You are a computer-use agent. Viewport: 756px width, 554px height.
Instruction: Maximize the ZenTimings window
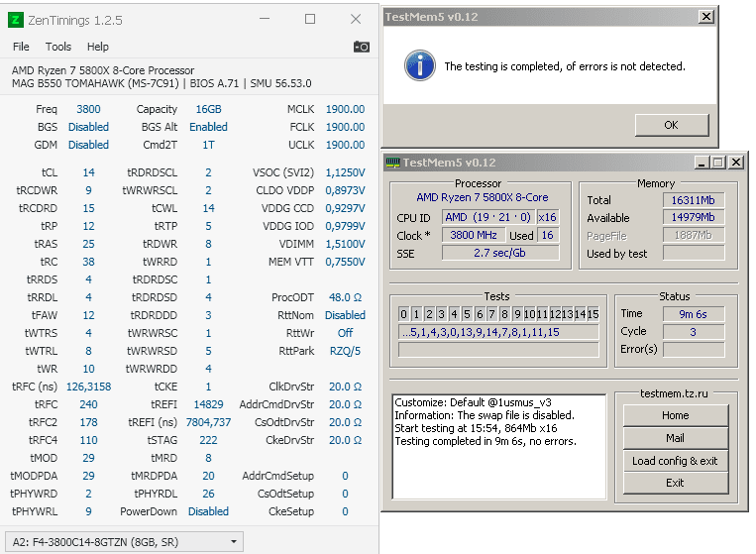[x=310, y=19]
